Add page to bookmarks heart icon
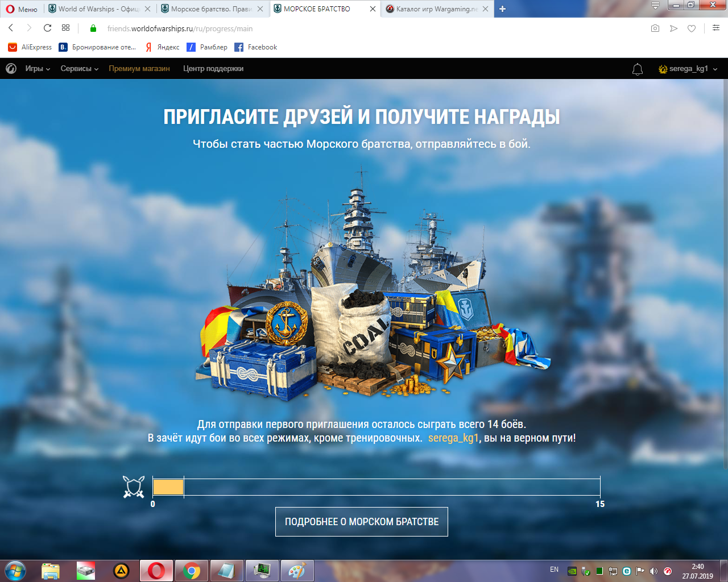The width and height of the screenshot is (728, 582). 692,28
